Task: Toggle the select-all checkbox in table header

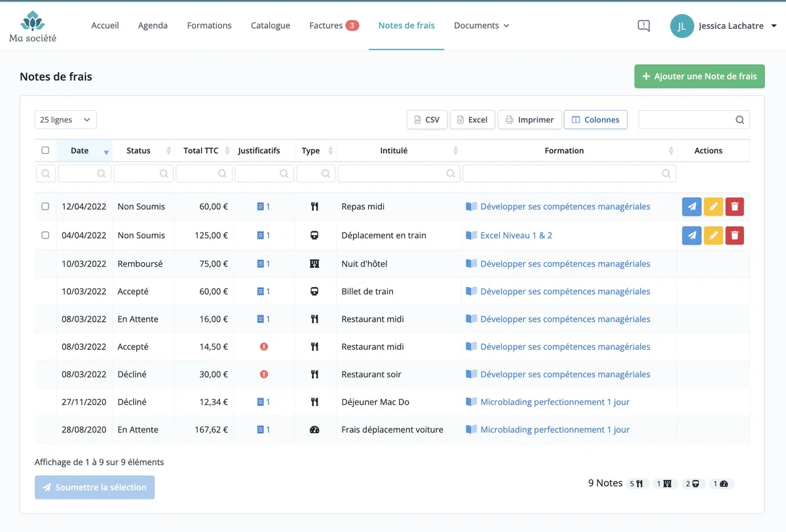Action: (45, 150)
